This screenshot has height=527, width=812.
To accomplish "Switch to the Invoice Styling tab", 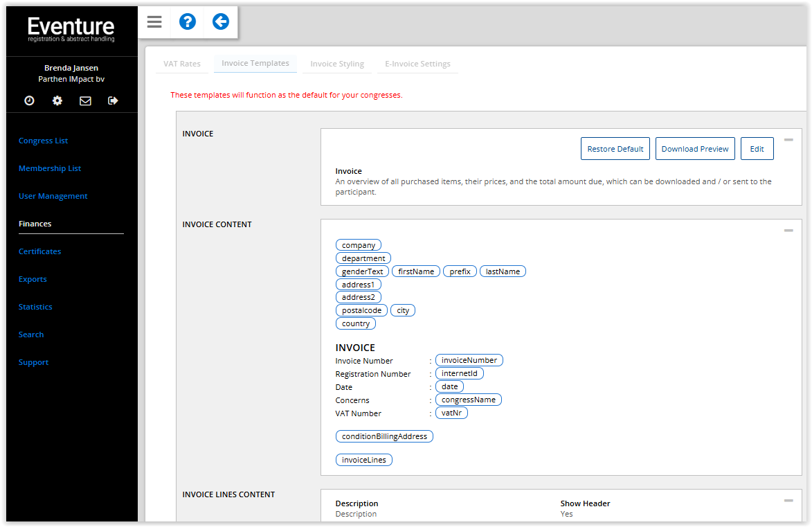I will click(x=337, y=64).
